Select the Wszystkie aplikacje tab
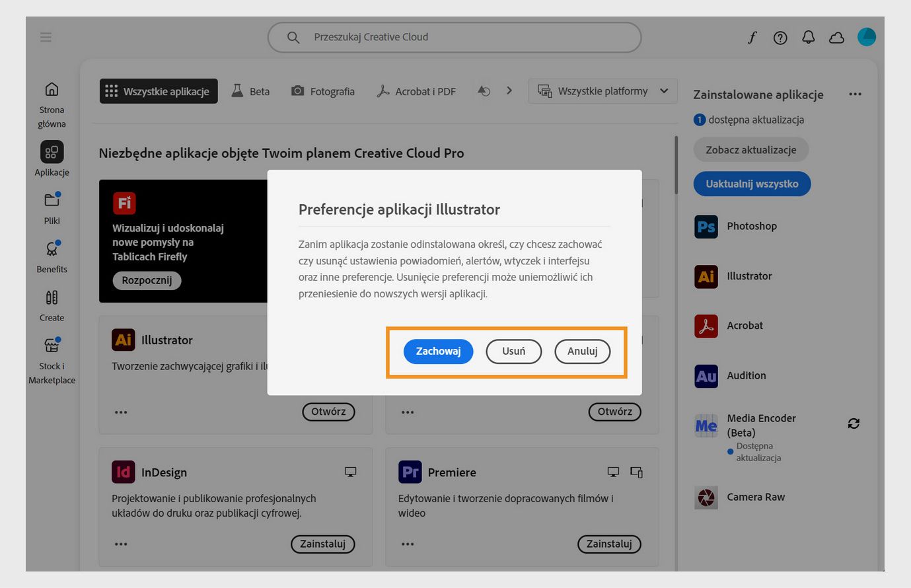The width and height of the screenshot is (911, 588). [159, 91]
